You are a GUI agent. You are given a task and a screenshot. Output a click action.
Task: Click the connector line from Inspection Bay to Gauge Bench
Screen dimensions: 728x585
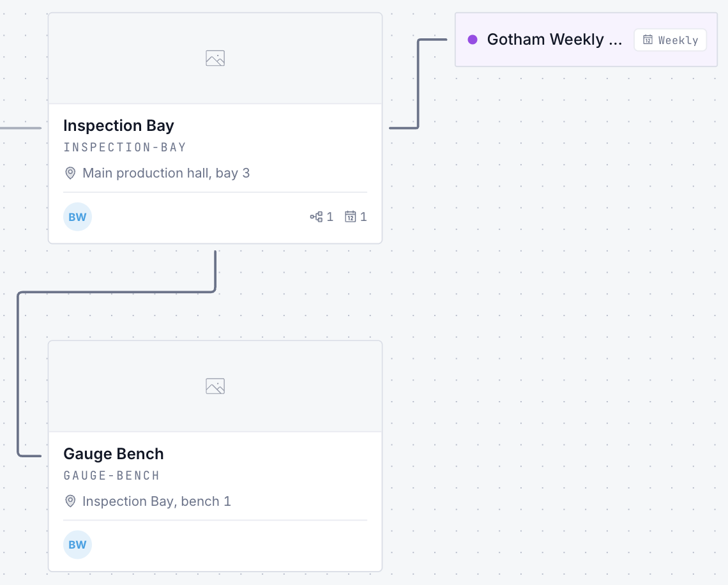(116, 292)
